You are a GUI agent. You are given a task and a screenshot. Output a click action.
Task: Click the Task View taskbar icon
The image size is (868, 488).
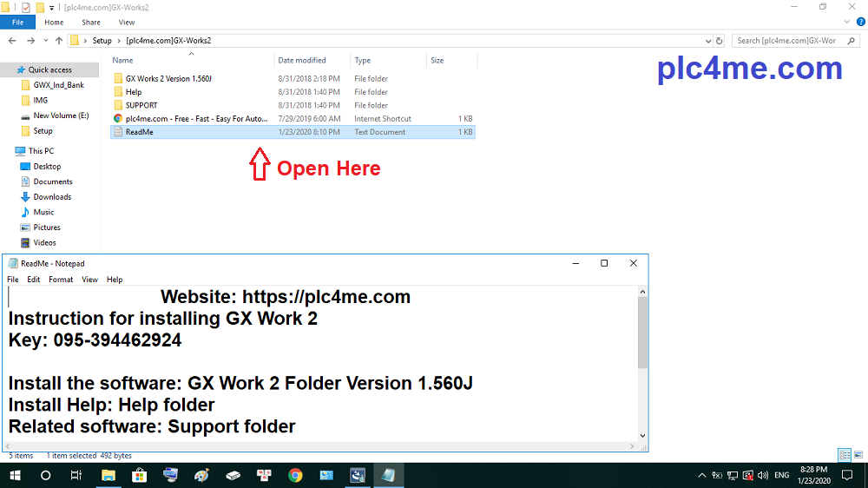pos(76,475)
